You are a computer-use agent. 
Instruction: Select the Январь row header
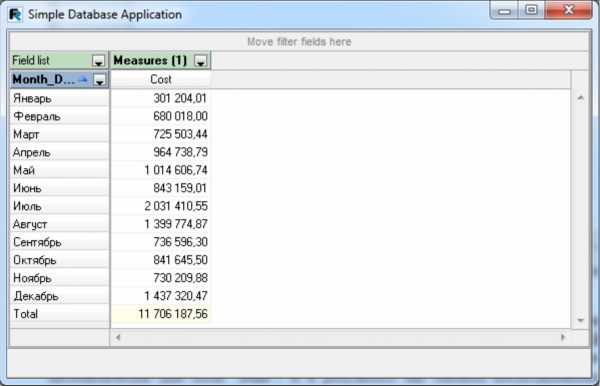coord(60,98)
